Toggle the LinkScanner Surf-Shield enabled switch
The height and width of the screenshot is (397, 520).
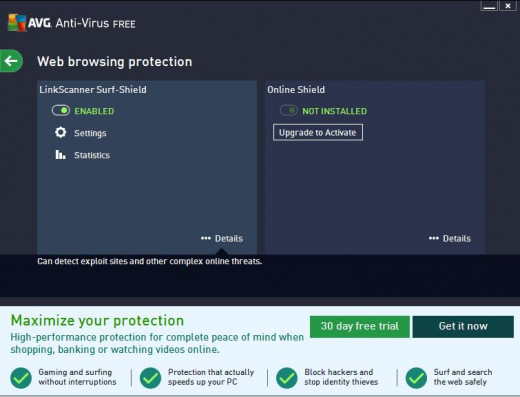coord(61,110)
